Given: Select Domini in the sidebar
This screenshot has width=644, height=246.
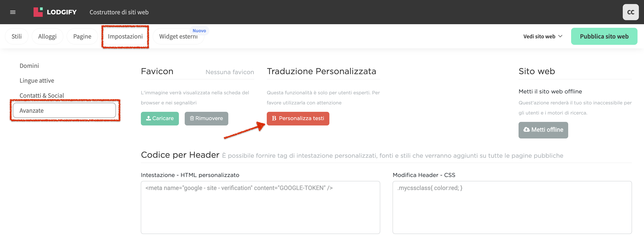Looking at the screenshot, I should point(29,66).
